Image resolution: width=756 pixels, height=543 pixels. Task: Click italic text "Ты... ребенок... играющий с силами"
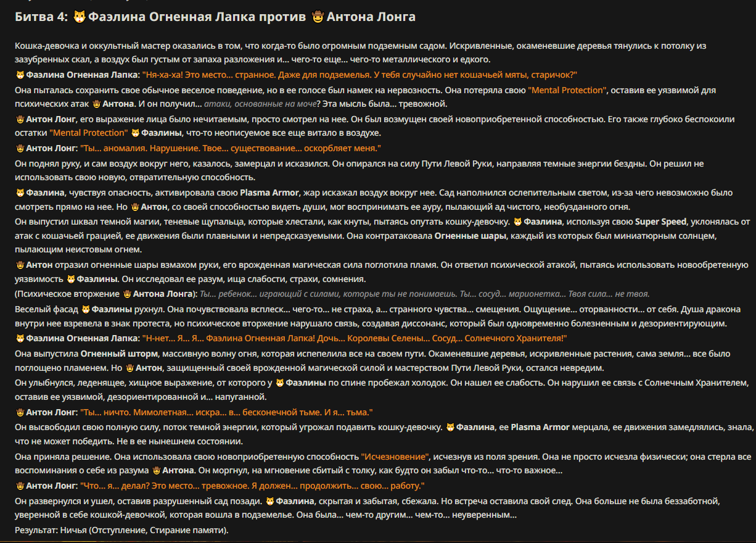click(425, 294)
